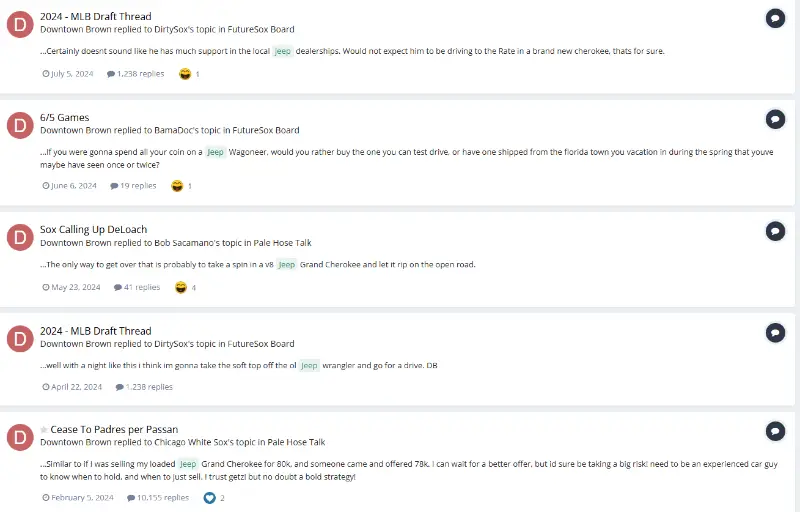
Task: Click the heart reaction icon on the Cease To Padres post
Action: [210, 497]
